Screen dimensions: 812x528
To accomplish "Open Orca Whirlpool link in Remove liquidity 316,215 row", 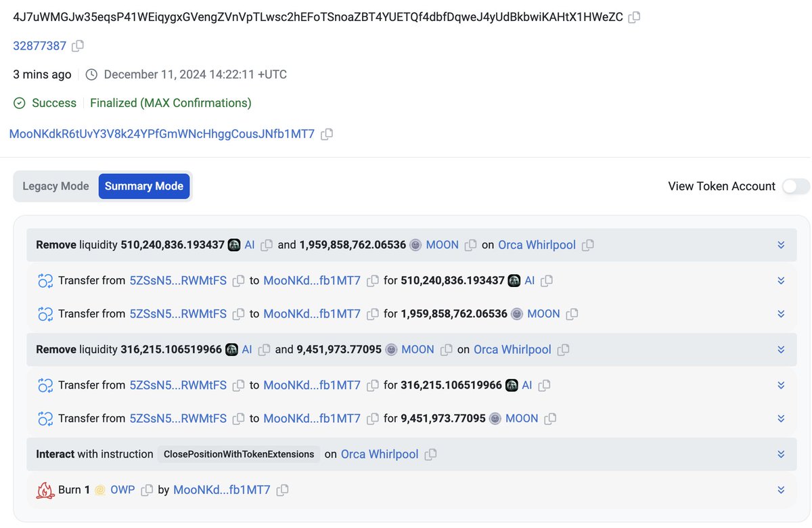I will (x=512, y=350).
